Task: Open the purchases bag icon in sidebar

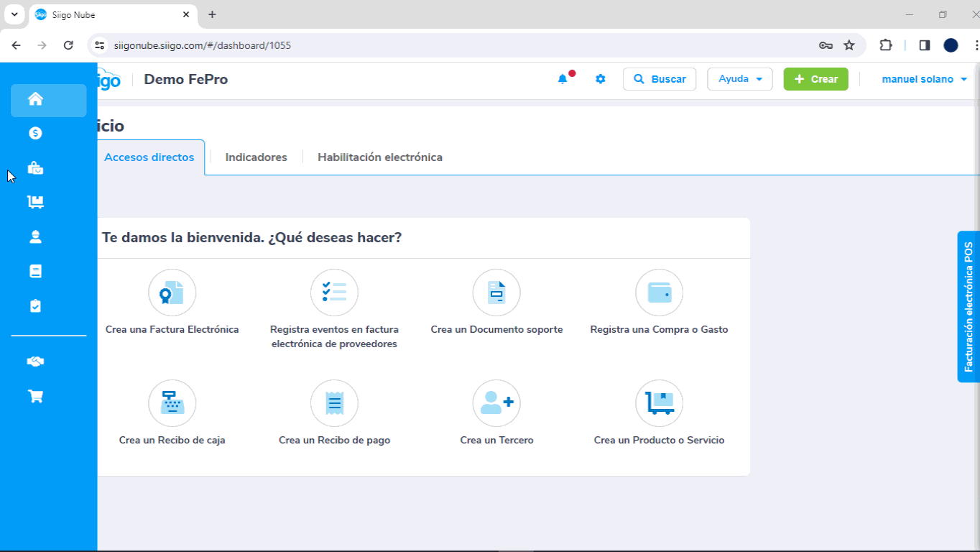Action: 35,168
